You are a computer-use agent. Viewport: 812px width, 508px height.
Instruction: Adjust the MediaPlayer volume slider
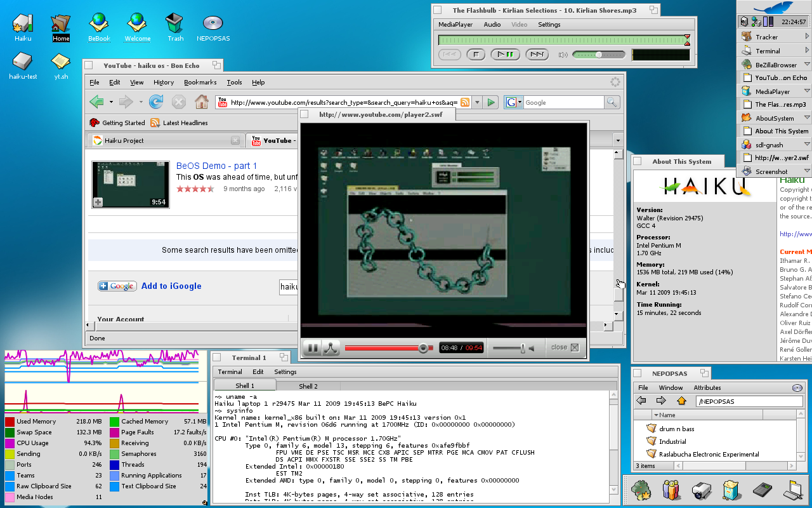coord(598,55)
